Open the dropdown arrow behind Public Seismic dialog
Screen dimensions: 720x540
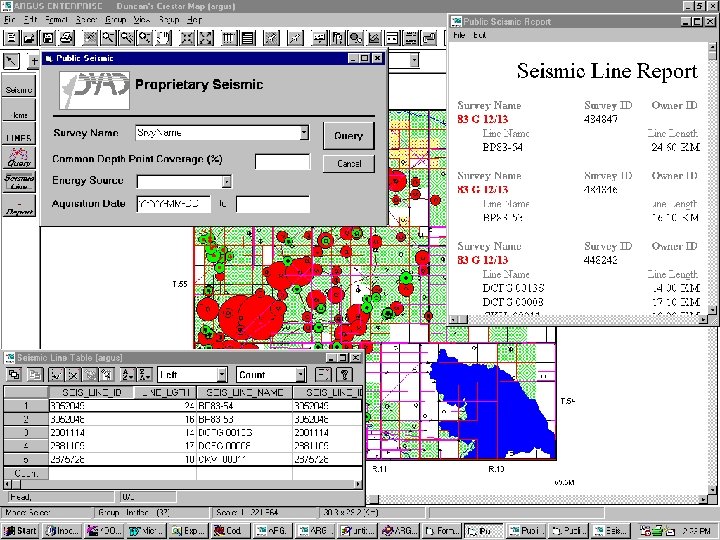point(414,60)
